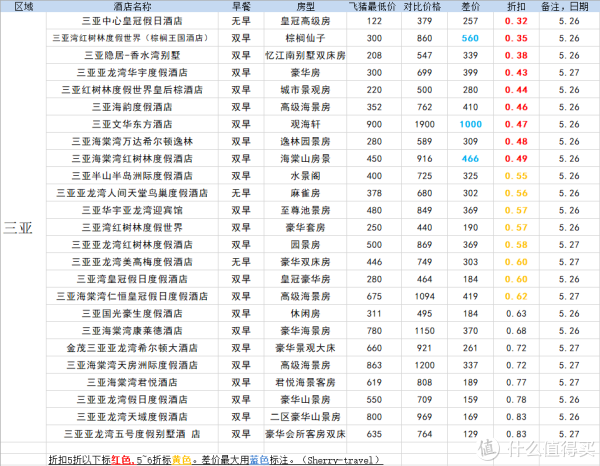Select the header cell 备注，日期

pyautogui.click(x=569, y=6)
